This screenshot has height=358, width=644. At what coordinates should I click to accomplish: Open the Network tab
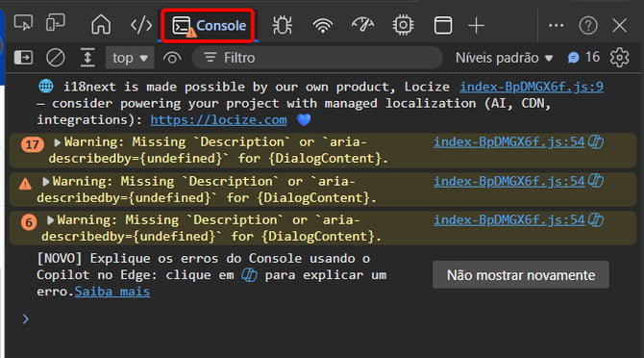click(x=323, y=25)
